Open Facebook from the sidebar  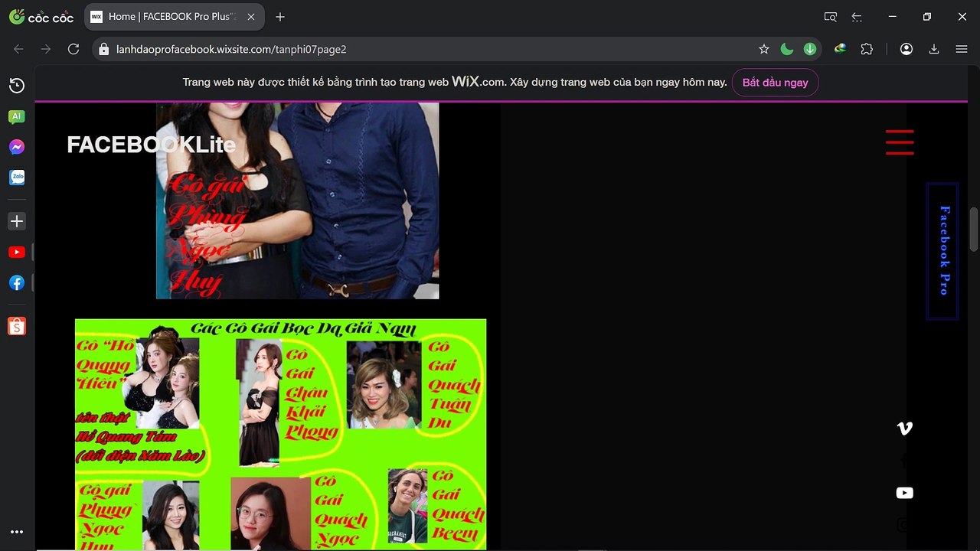point(17,282)
